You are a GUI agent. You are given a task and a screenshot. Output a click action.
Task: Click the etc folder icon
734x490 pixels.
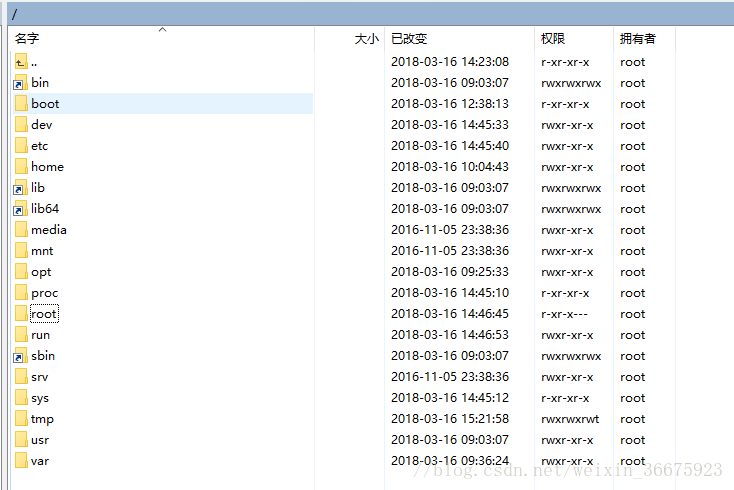pyautogui.click(x=21, y=146)
